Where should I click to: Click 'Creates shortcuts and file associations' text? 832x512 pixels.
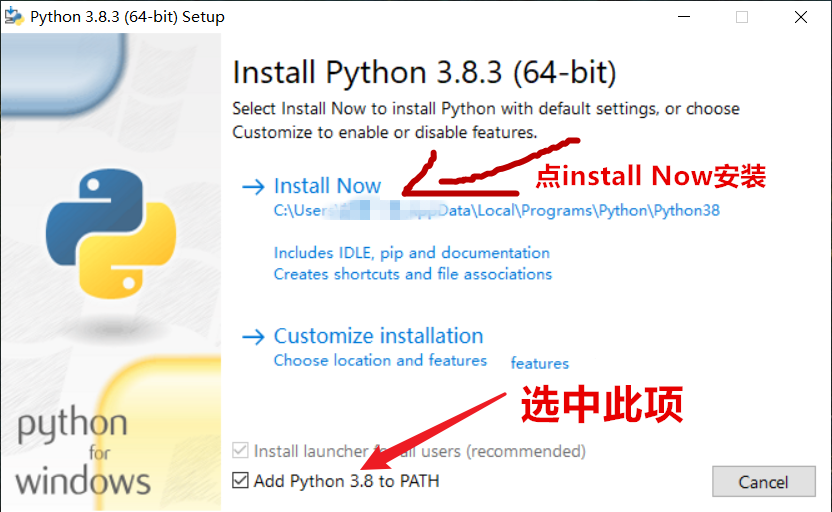coord(413,274)
